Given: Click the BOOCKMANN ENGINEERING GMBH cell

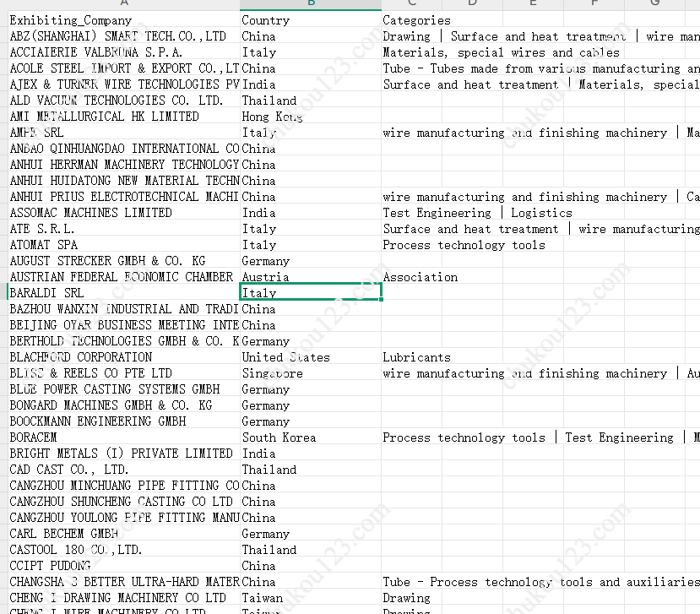Looking at the screenshot, I should click(123, 421).
